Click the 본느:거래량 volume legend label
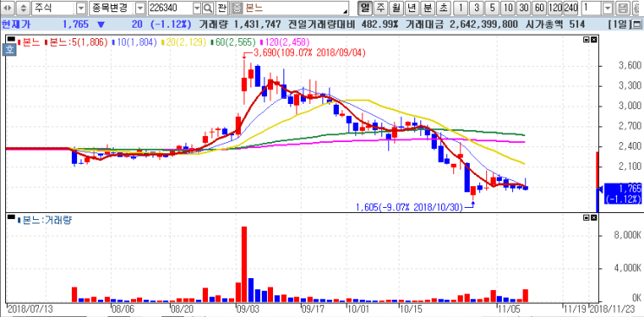 tap(47, 221)
